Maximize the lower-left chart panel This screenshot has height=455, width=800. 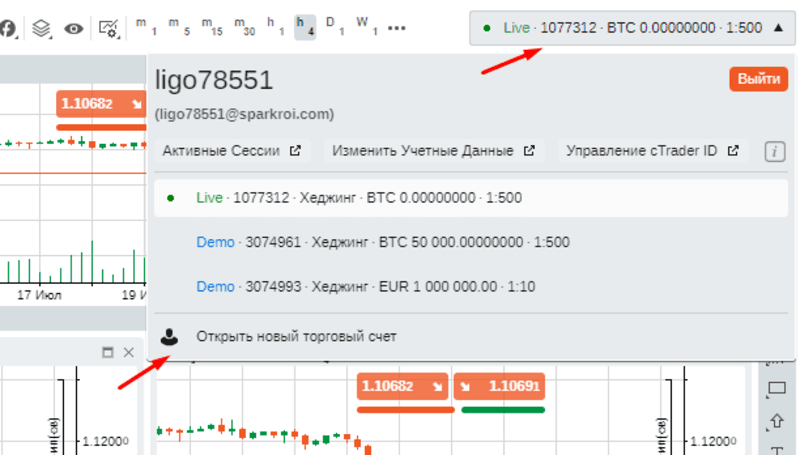tap(108, 352)
